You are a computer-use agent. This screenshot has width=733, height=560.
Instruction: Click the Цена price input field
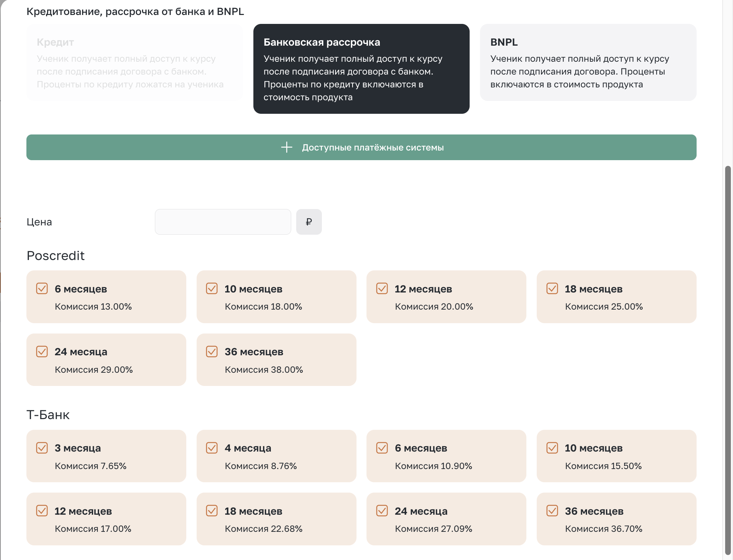[223, 222]
